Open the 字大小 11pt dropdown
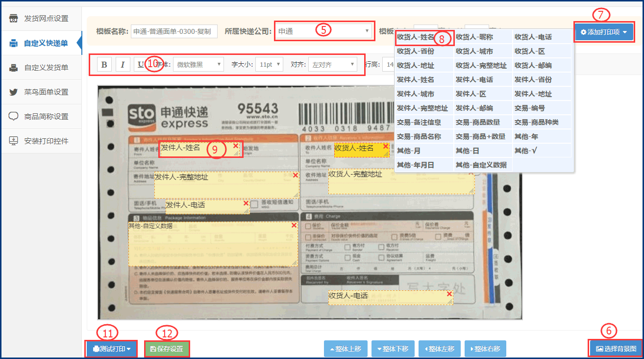Viewport: 644px width, 359px height. pos(269,65)
